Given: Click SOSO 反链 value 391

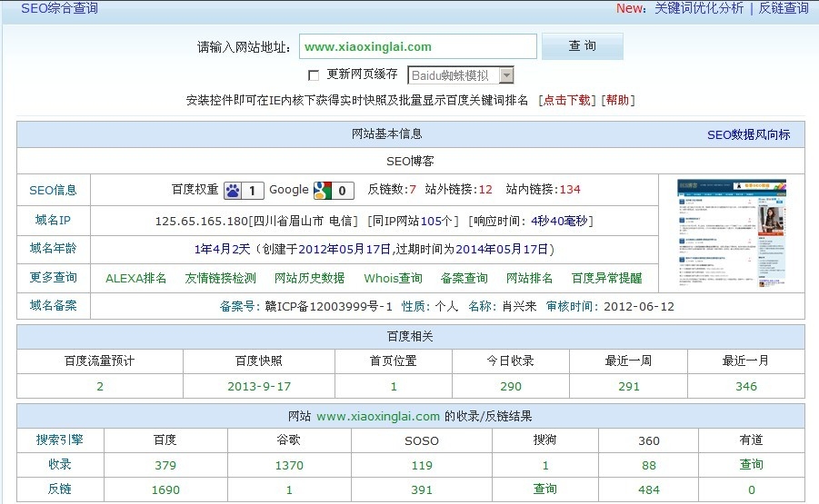Looking at the screenshot, I should click(x=422, y=489).
